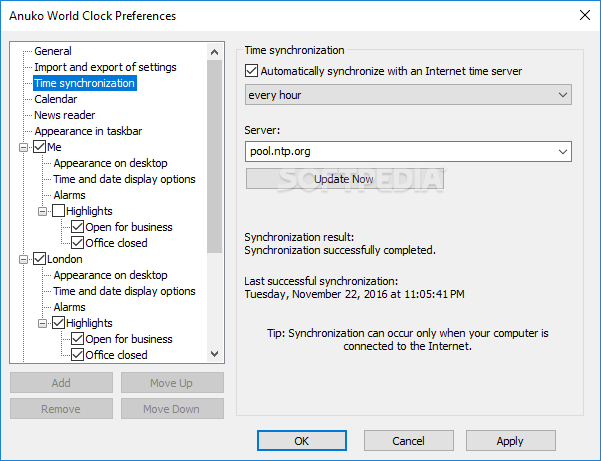Image resolution: width=601 pixels, height=461 pixels.
Task: Toggle Office closed under London
Action: point(77,355)
